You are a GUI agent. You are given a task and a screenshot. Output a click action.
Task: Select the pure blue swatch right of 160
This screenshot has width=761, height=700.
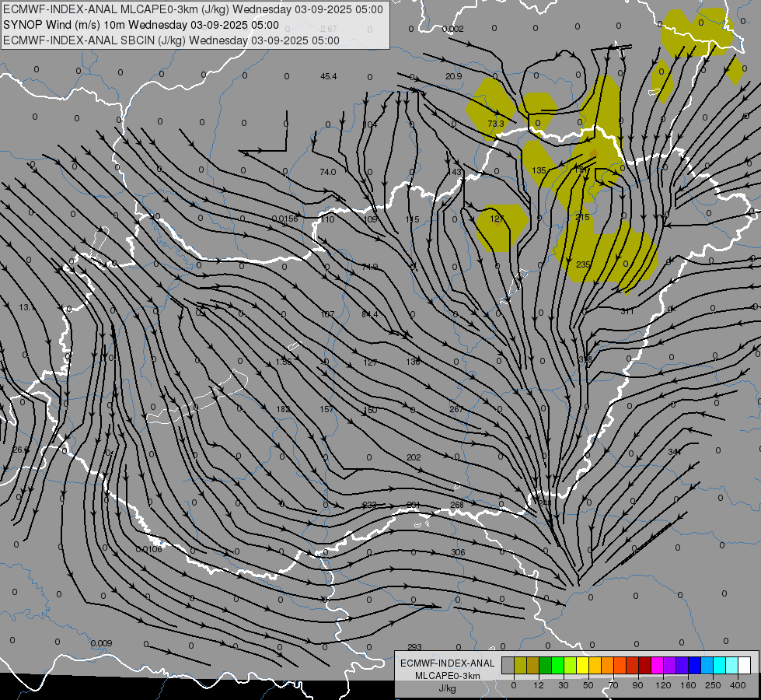[694, 666]
